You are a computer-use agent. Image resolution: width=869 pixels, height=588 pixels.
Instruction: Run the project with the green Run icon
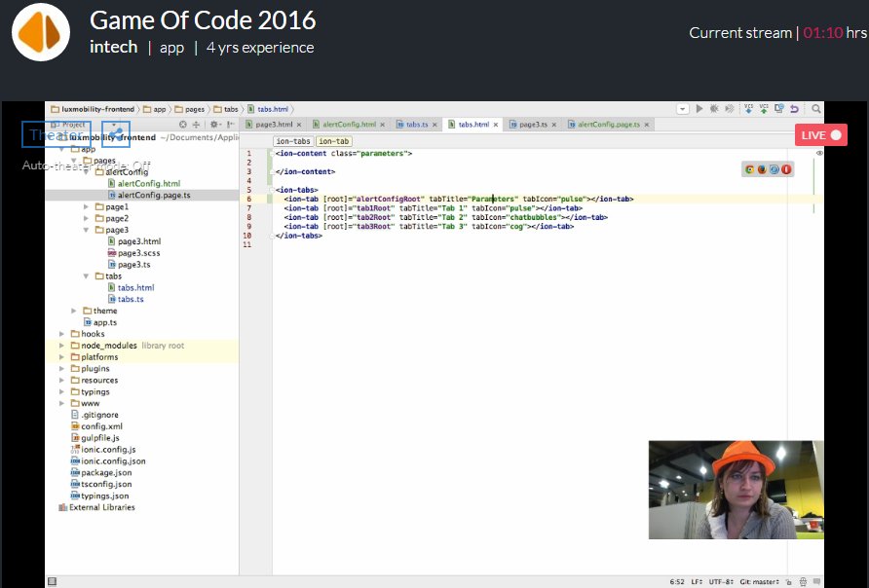(699, 108)
